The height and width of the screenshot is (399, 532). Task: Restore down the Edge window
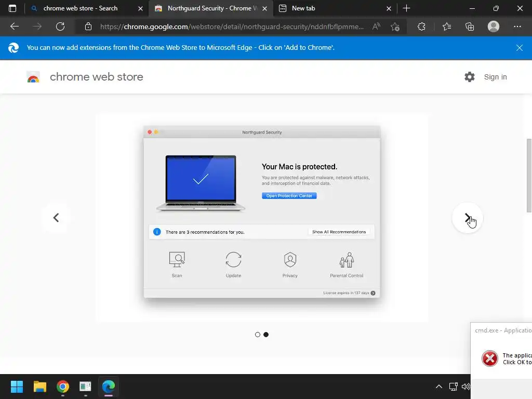[x=496, y=8]
